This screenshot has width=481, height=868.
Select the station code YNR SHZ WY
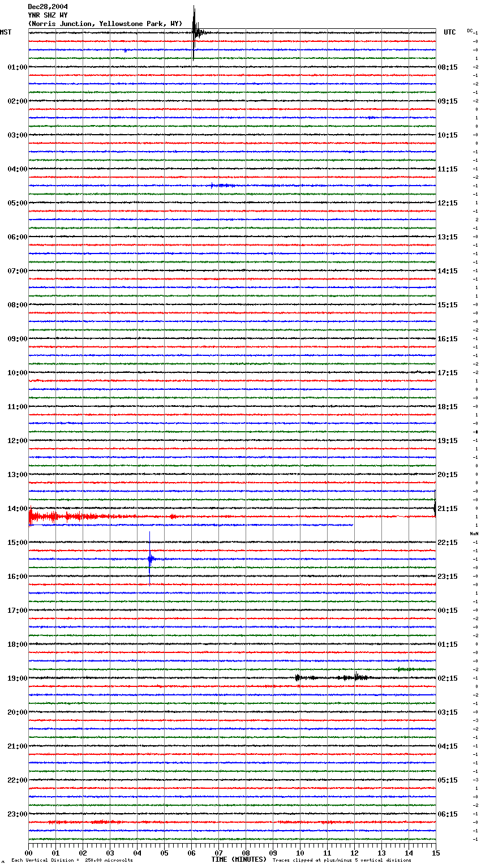coord(48,15)
